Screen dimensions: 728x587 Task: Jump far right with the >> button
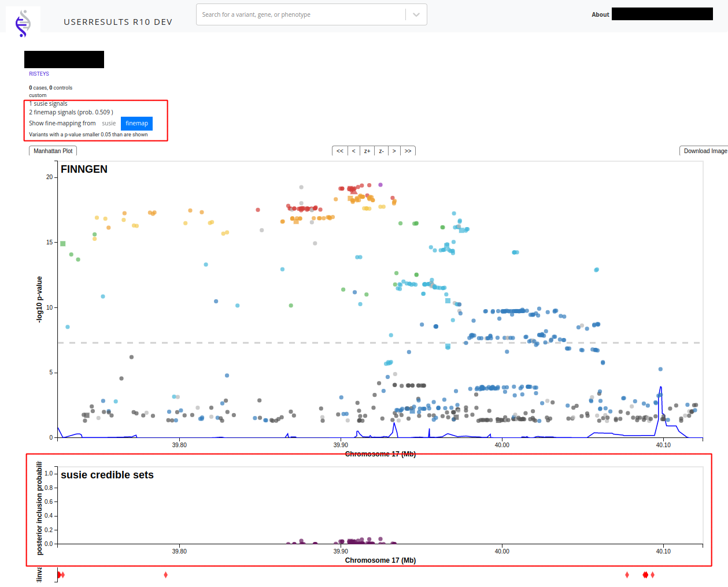(408, 151)
